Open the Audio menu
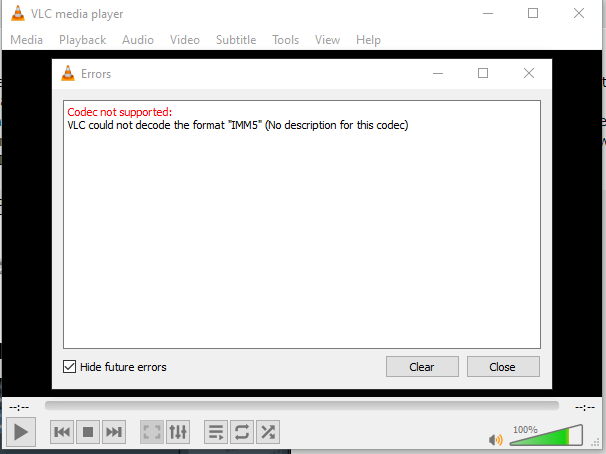This screenshot has width=606, height=454. tap(138, 40)
